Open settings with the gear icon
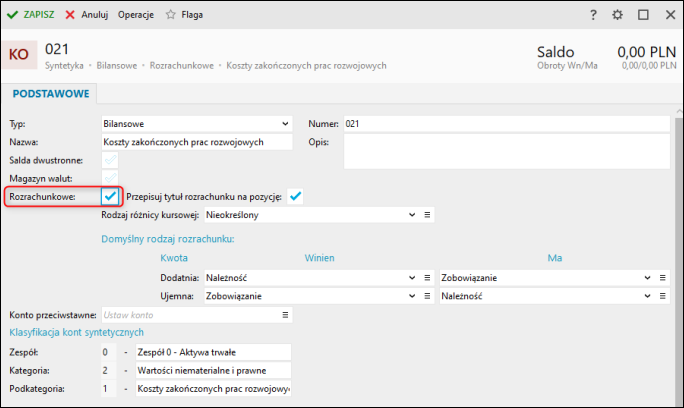The width and height of the screenshot is (684, 408). (x=618, y=15)
